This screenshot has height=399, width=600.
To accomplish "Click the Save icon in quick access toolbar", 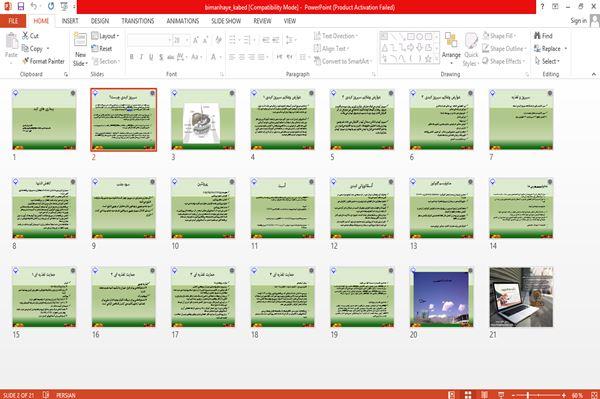I will tap(21, 6).
